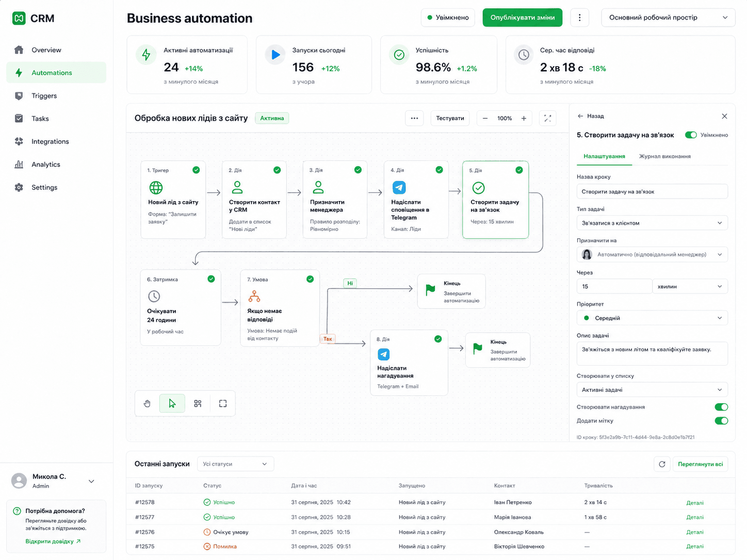Open Analytics in the sidebar
The height and width of the screenshot is (560, 747).
pyautogui.click(x=56, y=164)
